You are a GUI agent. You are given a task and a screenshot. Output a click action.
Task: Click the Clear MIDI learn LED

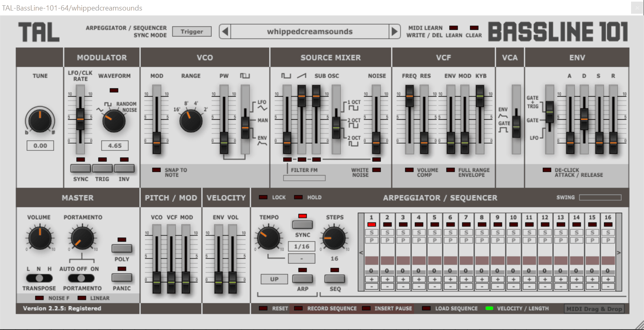tap(474, 28)
